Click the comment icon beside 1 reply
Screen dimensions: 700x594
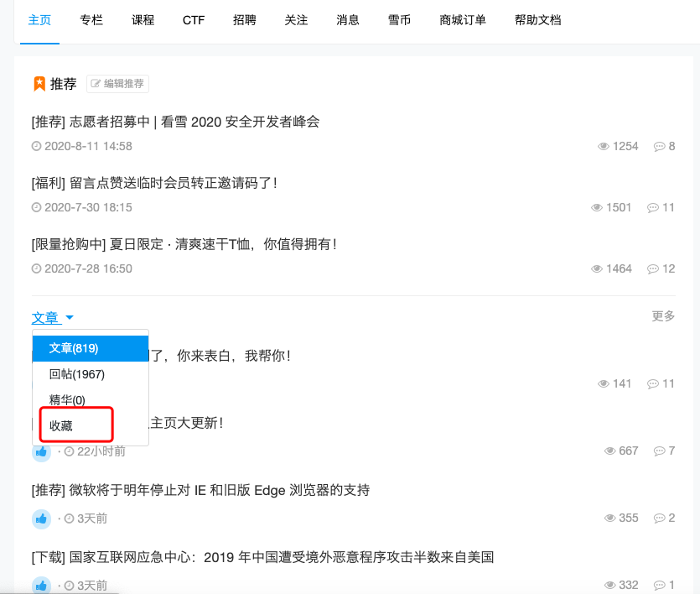(660, 585)
